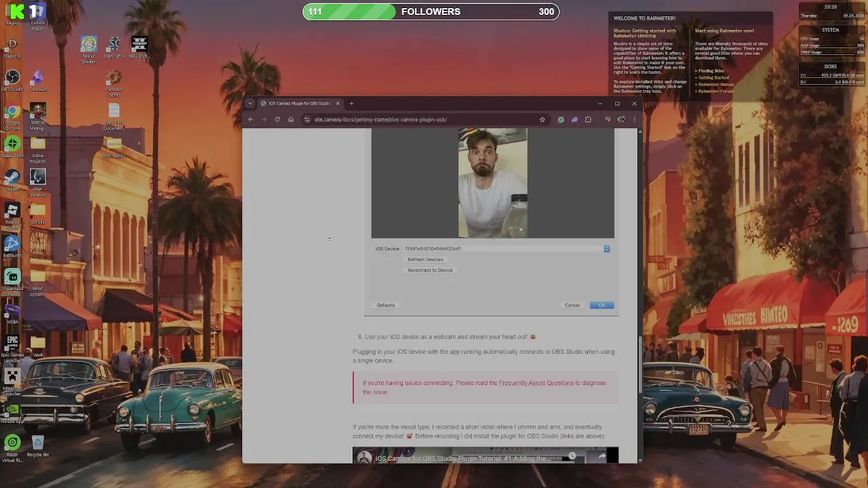Viewport: 868px width, 488px height.
Task: Open the Razer Axon desktop shortcut
Action: 12,147
